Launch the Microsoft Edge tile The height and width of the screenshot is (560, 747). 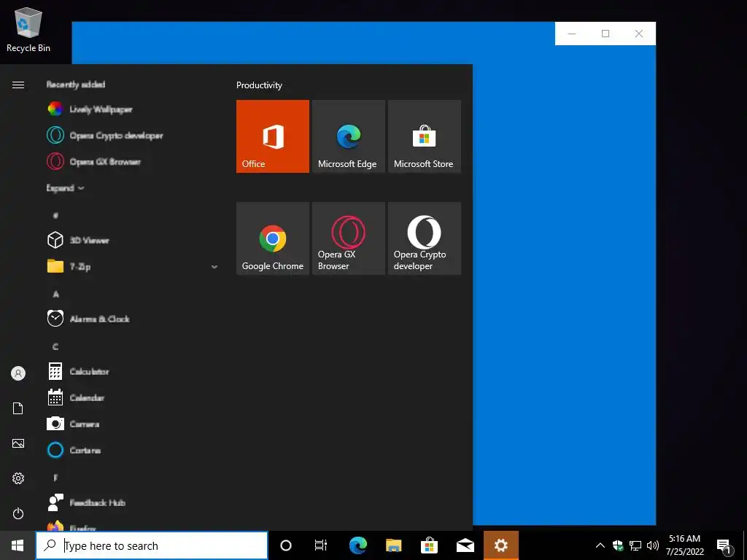coord(348,136)
